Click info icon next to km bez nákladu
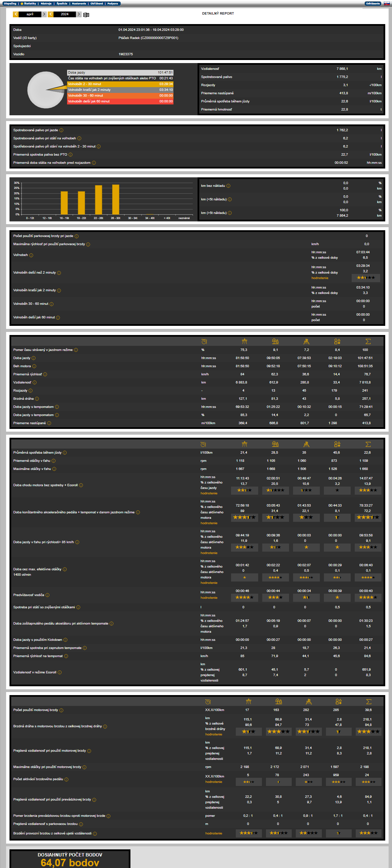This screenshot has height=868, width=392. (x=228, y=186)
